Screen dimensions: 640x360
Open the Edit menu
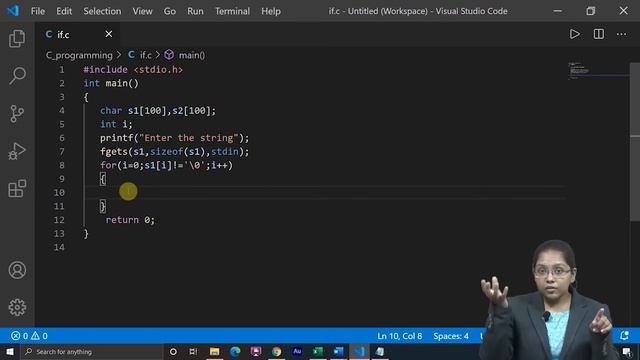tap(64, 11)
